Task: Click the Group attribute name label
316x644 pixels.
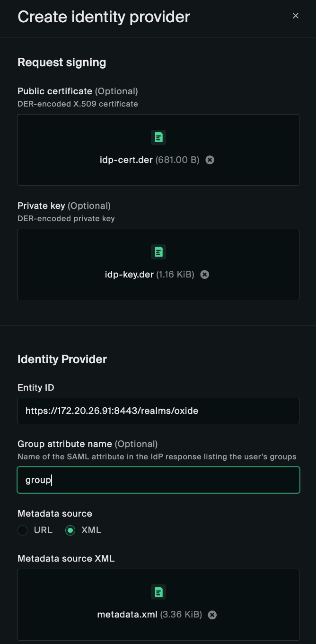Action: tap(65, 444)
